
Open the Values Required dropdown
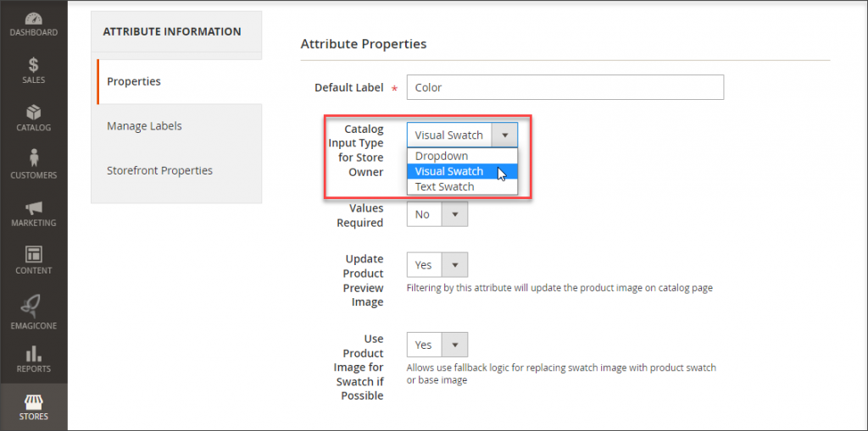437,214
